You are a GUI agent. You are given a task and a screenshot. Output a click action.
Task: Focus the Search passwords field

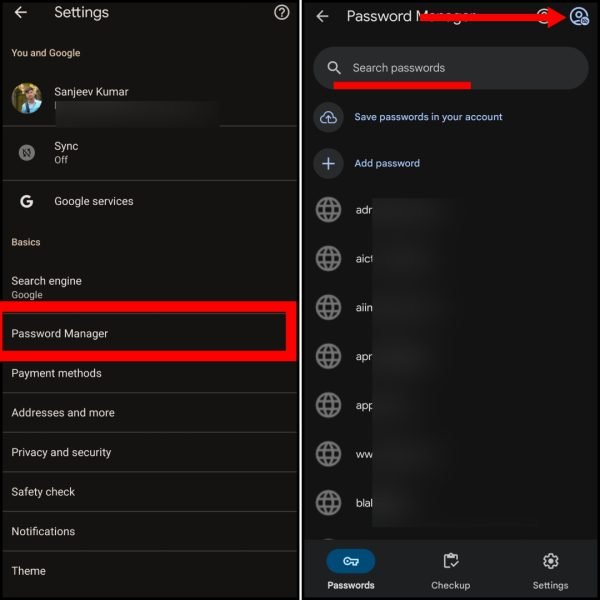451,68
